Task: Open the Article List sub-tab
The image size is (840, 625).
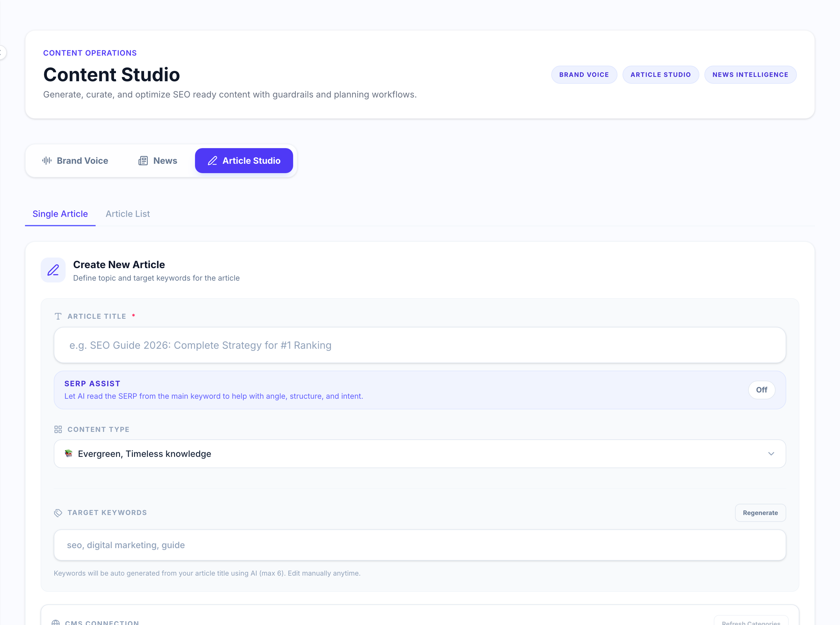Action: pyautogui.click(x=128, y=214)
